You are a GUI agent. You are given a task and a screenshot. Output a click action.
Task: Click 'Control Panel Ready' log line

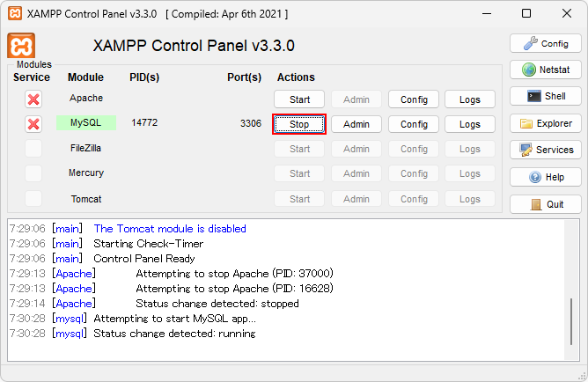[144, 259]
